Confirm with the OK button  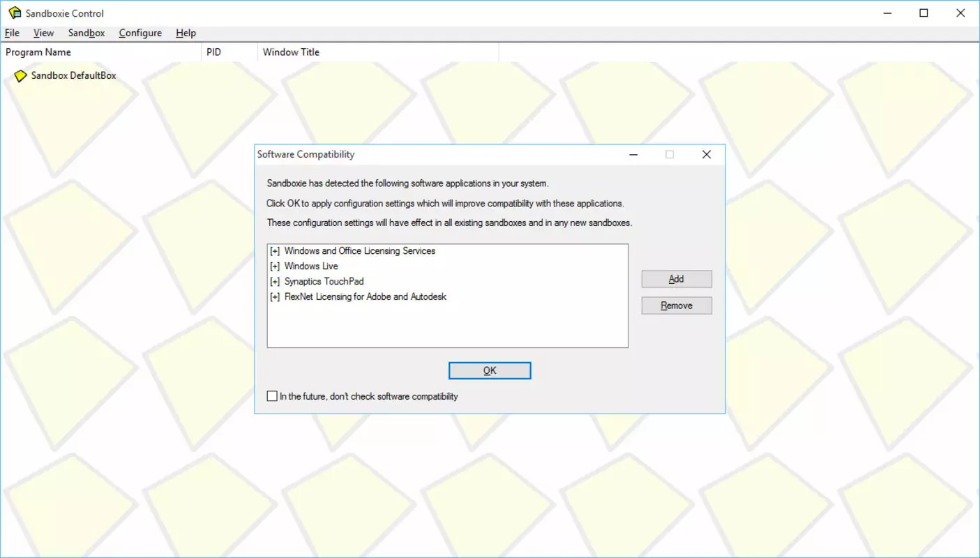click(490, 370)
